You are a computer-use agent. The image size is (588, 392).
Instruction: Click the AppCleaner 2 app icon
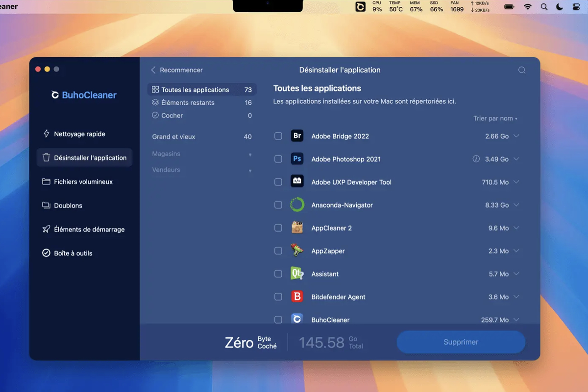[x=297, y=228]
